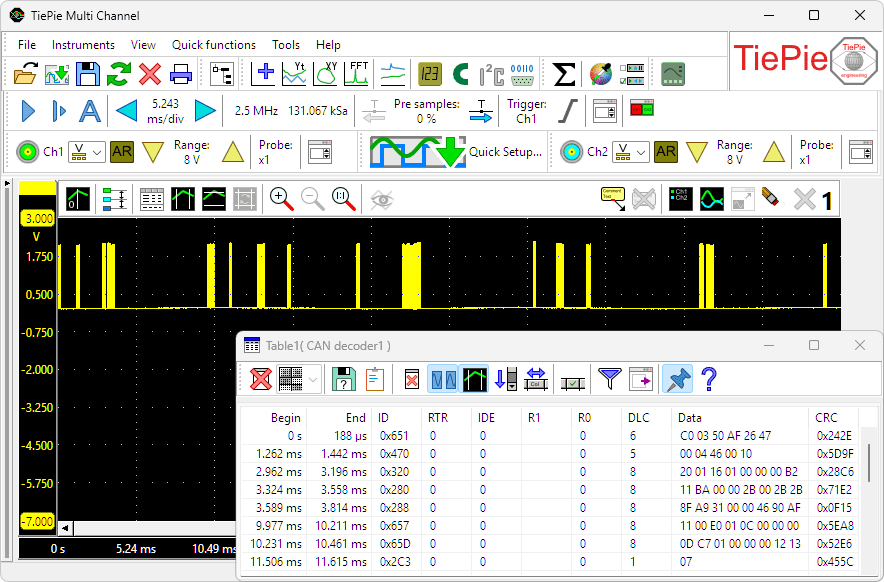Image resolution: width=884 pixels, height=582 pixels.
Task: Save table data with floppy question icon
Action: click(344, 379)
